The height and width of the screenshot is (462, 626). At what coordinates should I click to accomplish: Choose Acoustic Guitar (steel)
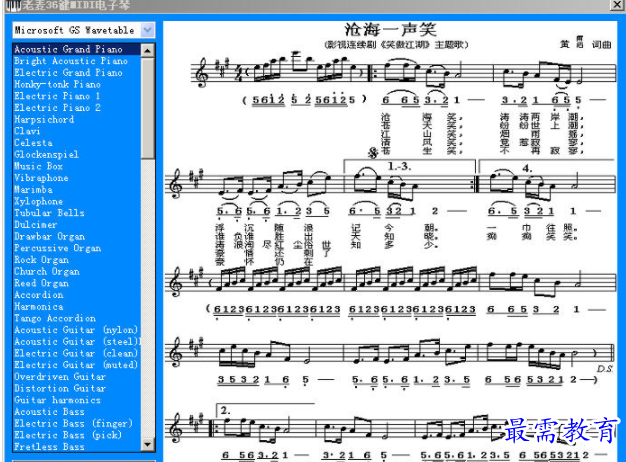coord(77,341)
